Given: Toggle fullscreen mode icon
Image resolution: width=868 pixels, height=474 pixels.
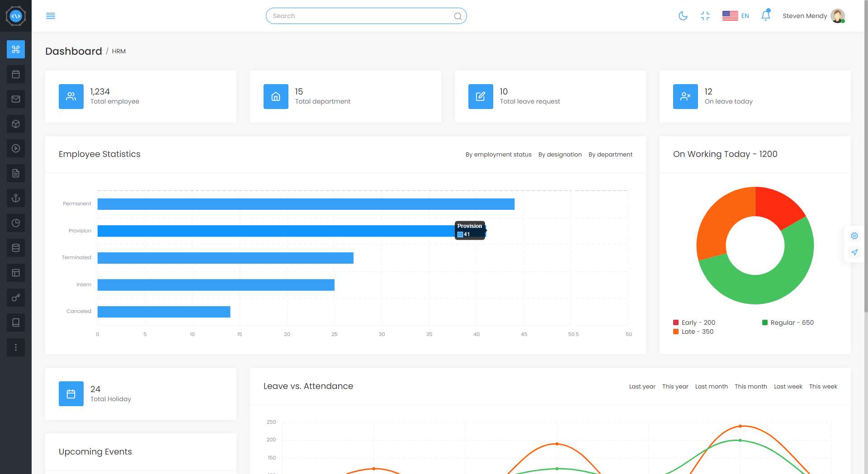Looking at the screenshot, I should coord(705,16).
